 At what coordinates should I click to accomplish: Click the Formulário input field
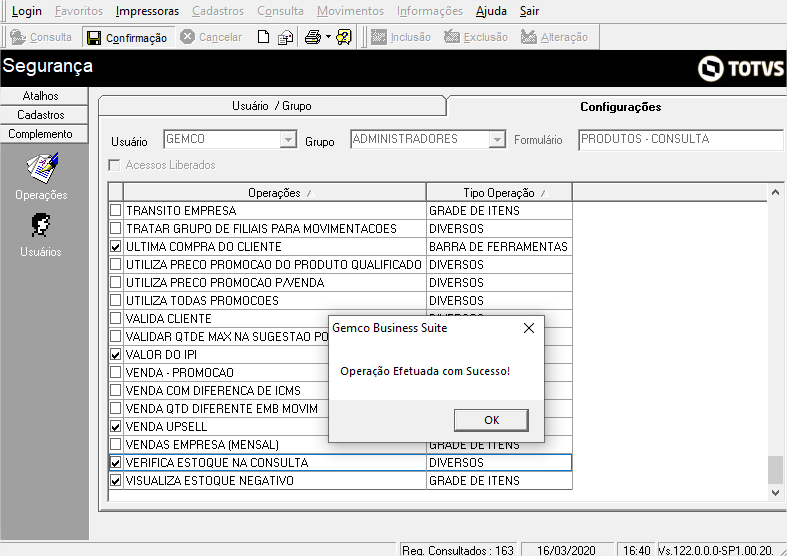tap(681, 140)
